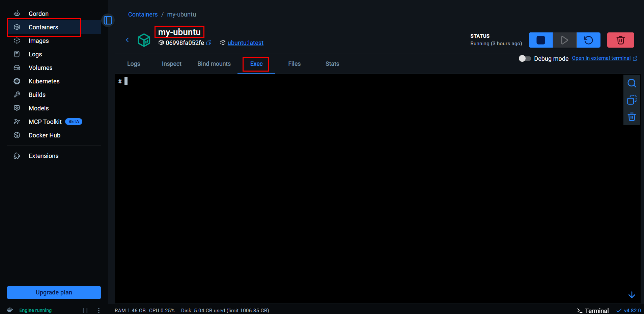Screen dimensions: 644x314
Task: Open the Terminal panel from status bar
Action: point(593,311)
